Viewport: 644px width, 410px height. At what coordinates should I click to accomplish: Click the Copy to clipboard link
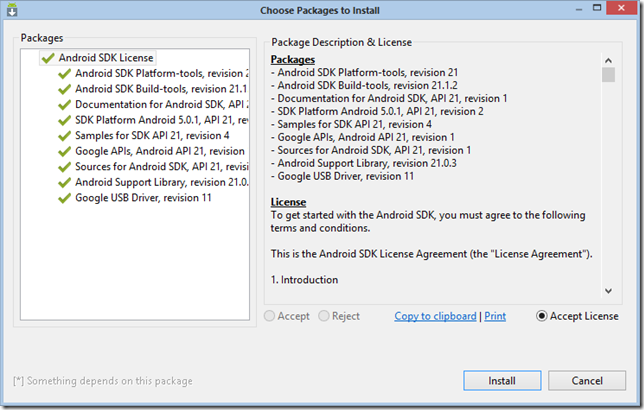click(435, 316)
